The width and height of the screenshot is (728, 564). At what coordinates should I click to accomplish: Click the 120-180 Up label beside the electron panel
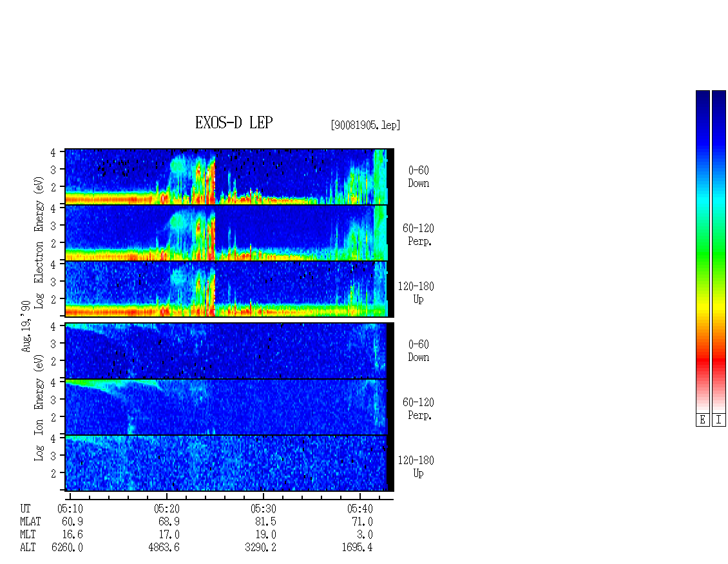[x=416, y=293]
